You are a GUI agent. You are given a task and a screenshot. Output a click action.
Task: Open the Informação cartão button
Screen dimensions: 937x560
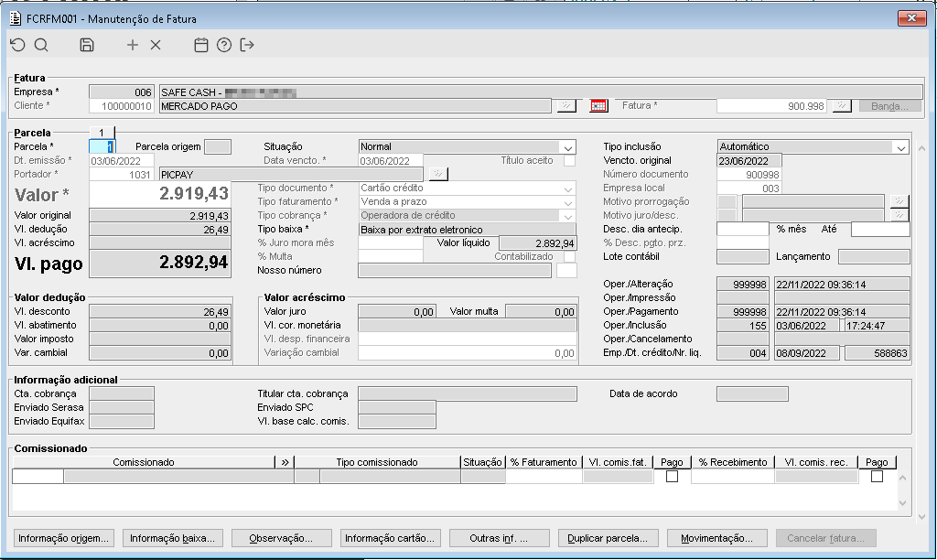click(390, 538)
